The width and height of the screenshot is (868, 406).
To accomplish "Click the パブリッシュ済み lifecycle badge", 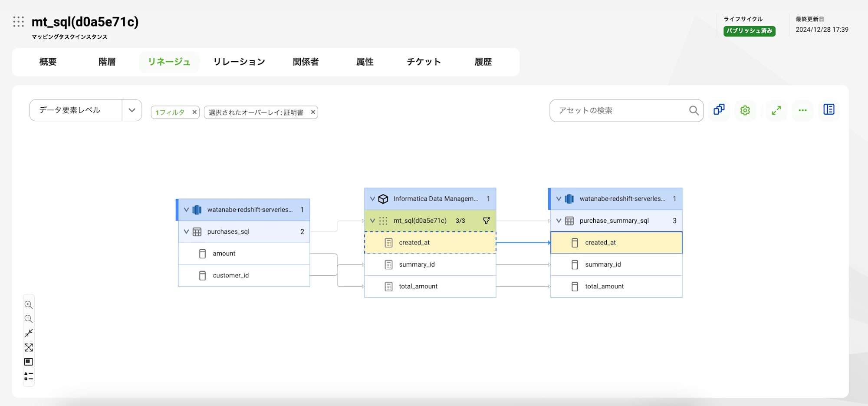I will coord(750,31).
